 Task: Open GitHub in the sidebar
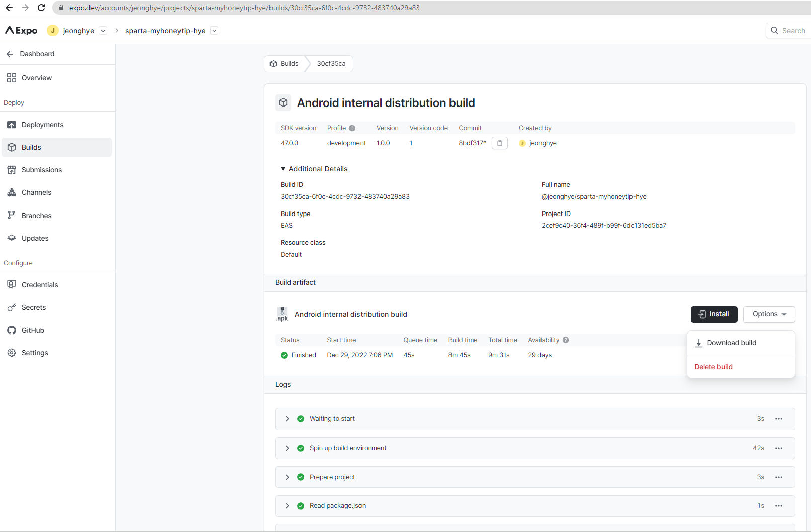click(57, 330)
